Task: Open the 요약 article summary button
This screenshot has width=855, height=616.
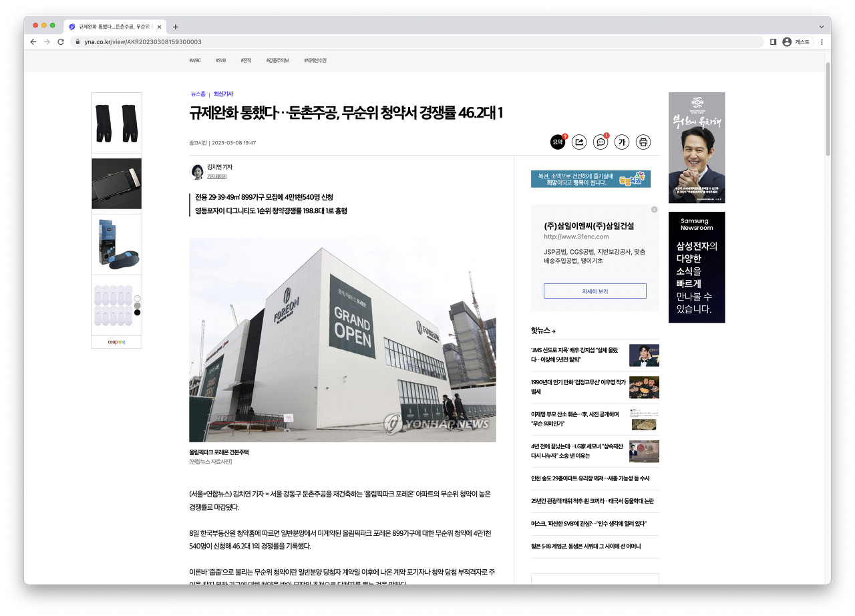Action: [558, 142]
